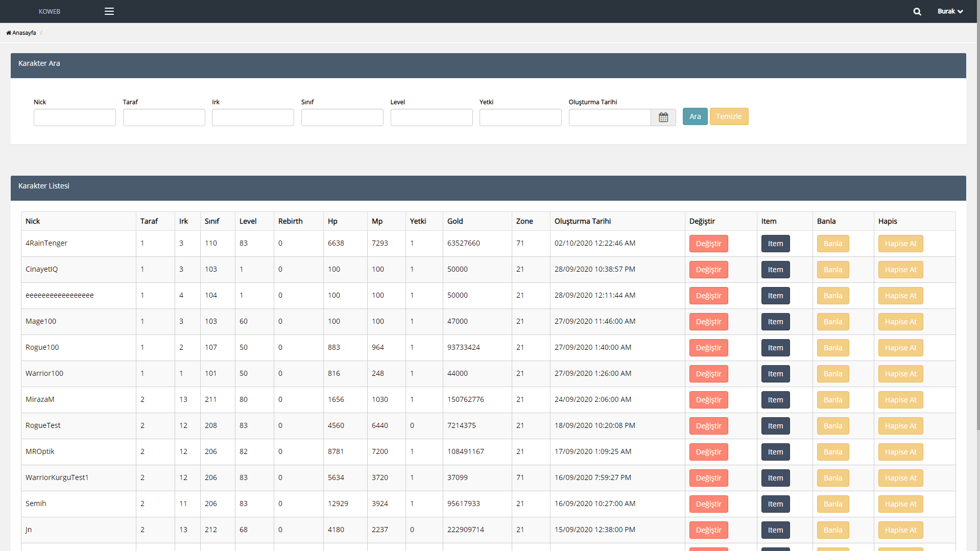Go to Anasayfa breadcrumb link
Screen dimensions: 980x551
(24, 33)
